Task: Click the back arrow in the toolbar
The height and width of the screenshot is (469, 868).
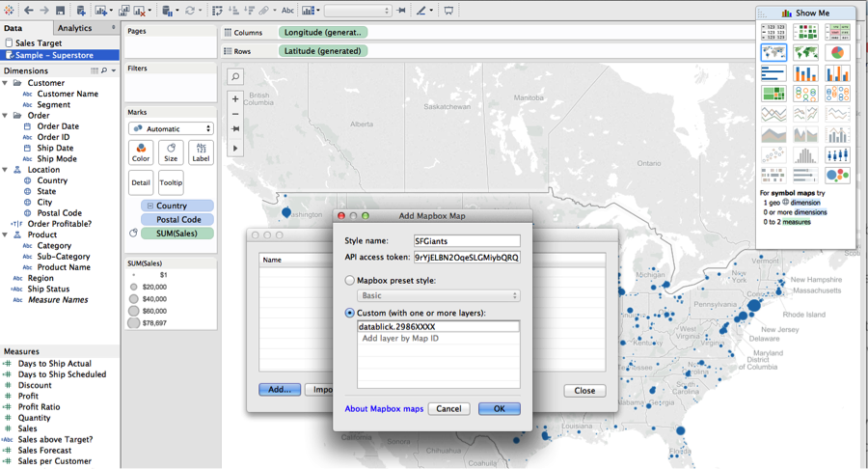Action: click(x=29, y=11)
